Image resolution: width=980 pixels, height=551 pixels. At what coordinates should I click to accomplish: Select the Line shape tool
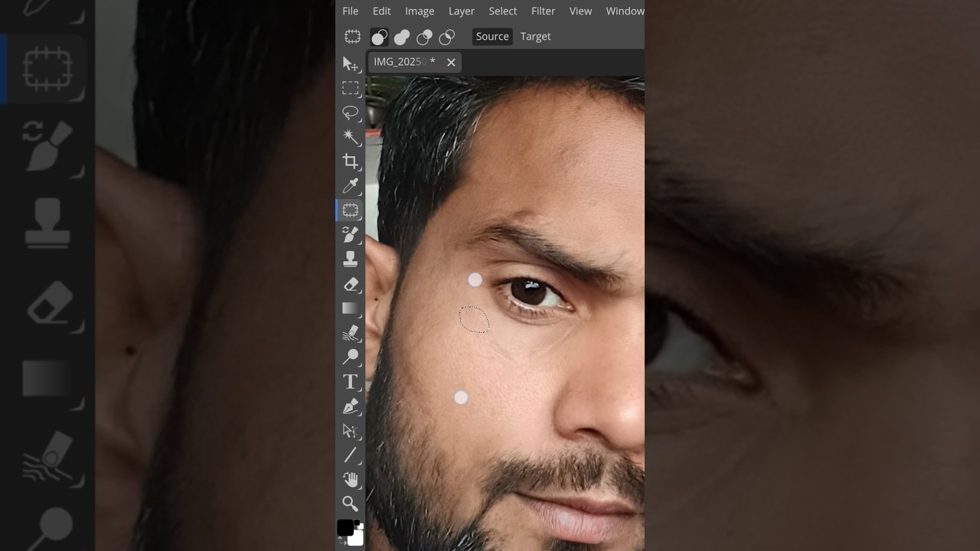pyautogui.click(x=351, y=455)
